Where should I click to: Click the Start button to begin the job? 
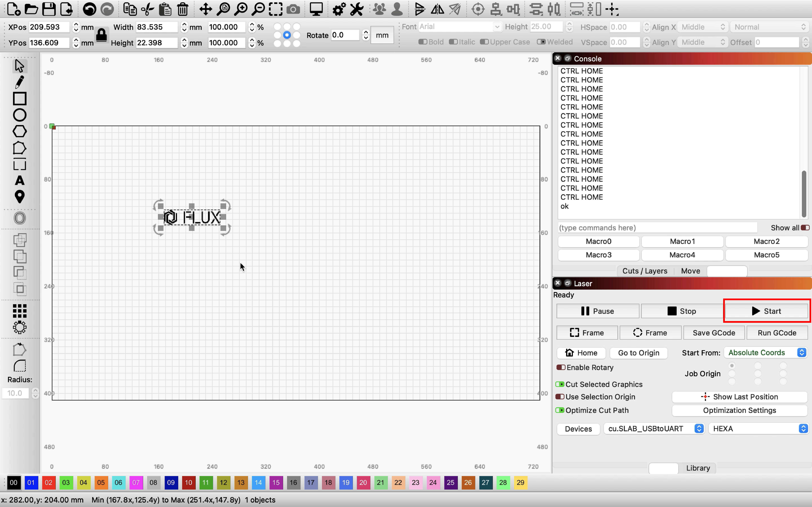[767, 311]
